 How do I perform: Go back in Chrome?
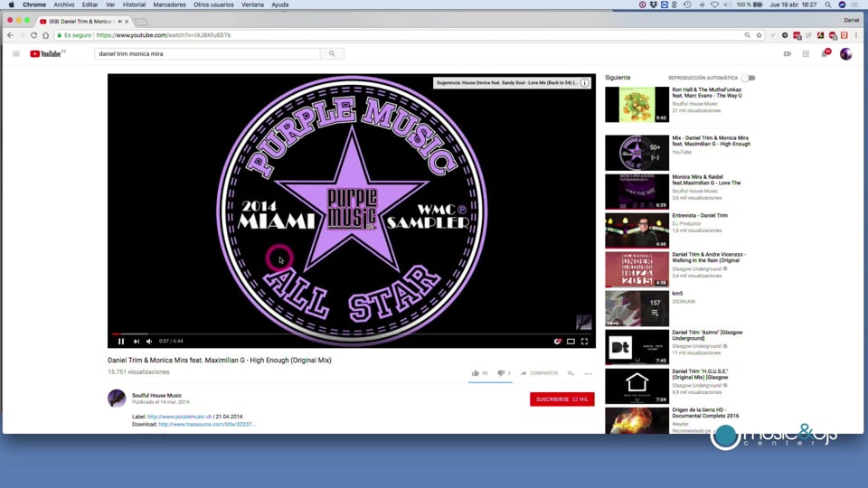tap(10, 35)
